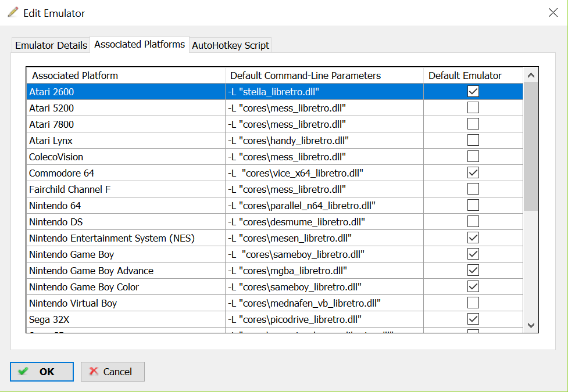Click Game Boy Color's sameboy_libretro.dll cell
Screen dimensions: 568x392
(324, 287)
